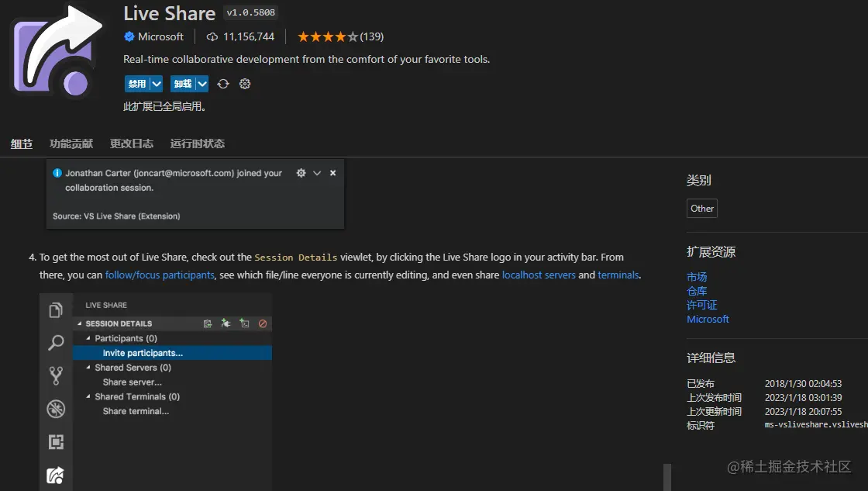Viewport: 868px width, 491px height.
Task: Click the Other category tag
Action: point(702,209)
